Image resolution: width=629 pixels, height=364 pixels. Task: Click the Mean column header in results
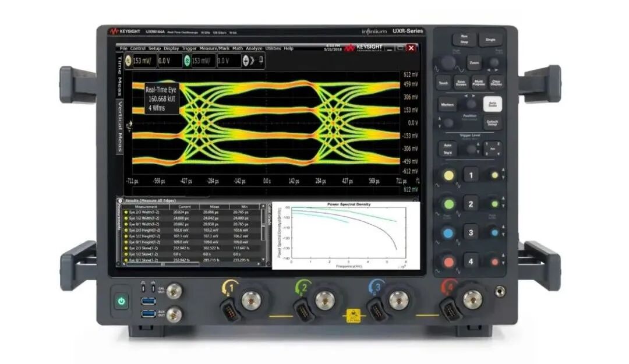tap(214, 207)
